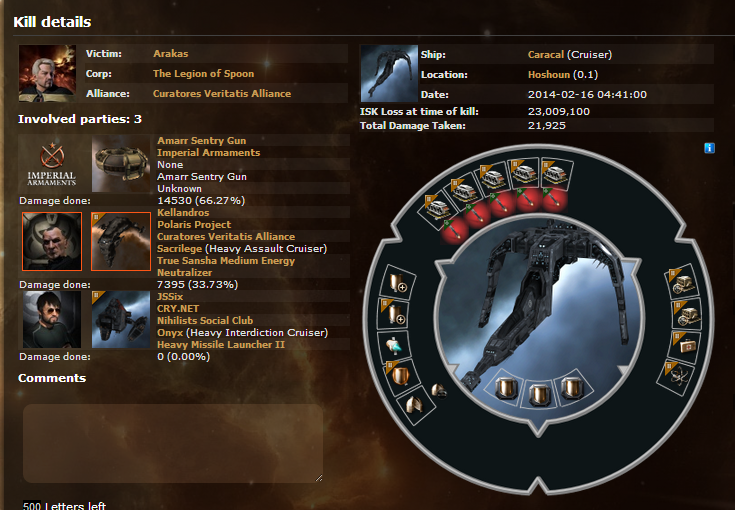Click the large helmet module in the bottom mid slot
Image resolution: width=735 pixels, height=510 pixels.
(x=414, y=404)
